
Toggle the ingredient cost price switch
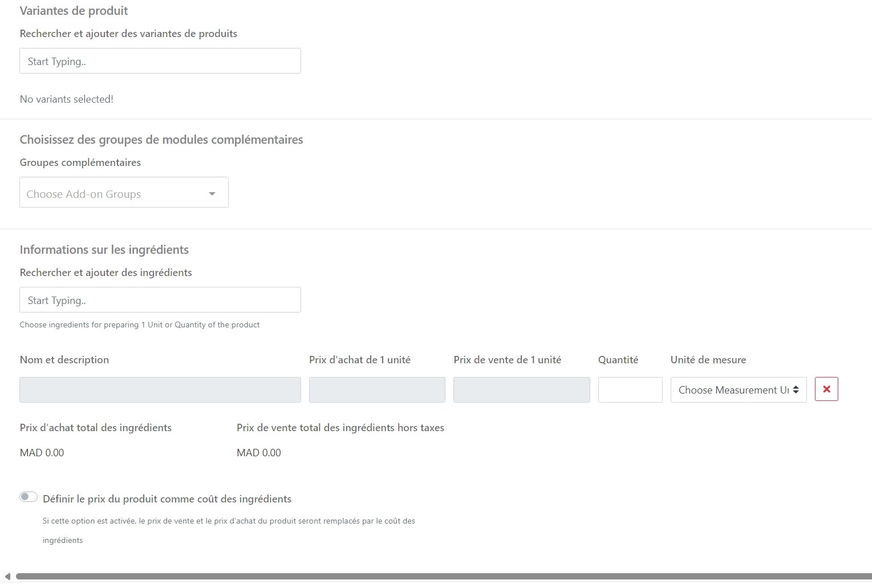click(29, 497)
